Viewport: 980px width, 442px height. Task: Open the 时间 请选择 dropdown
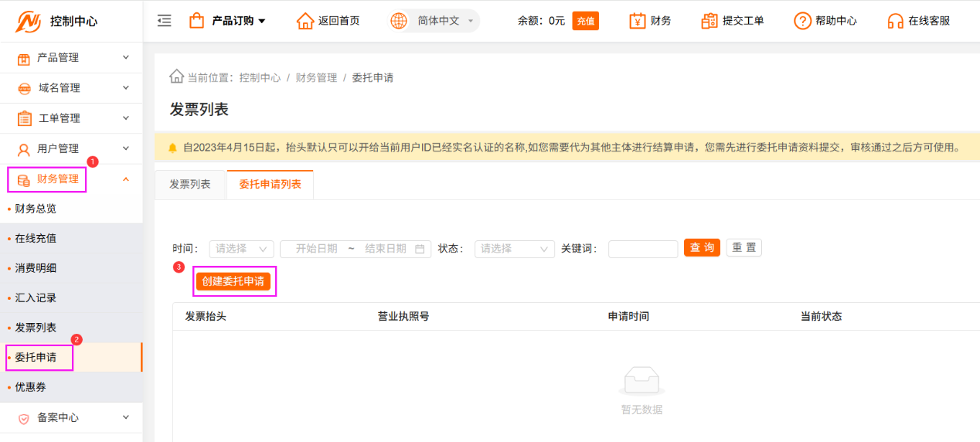coord(241,249)
